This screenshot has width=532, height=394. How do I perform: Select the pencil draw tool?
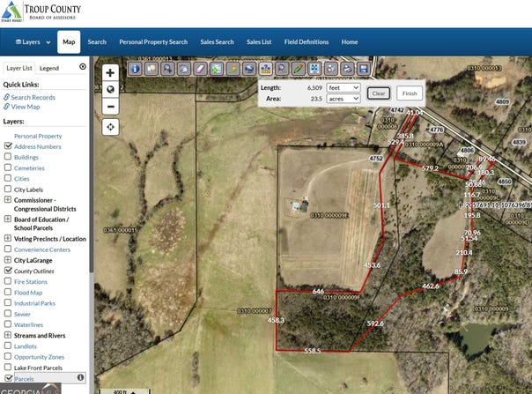(298, 69)
